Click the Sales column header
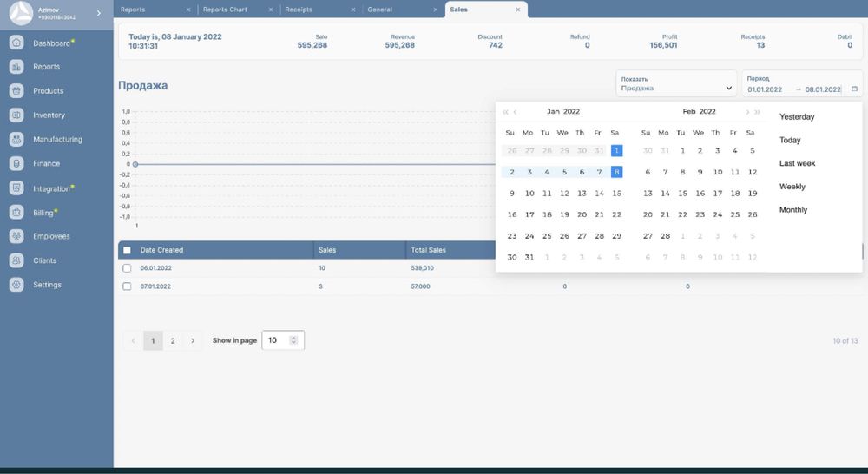This screenshot has height=474, width=868. [327, 250]
